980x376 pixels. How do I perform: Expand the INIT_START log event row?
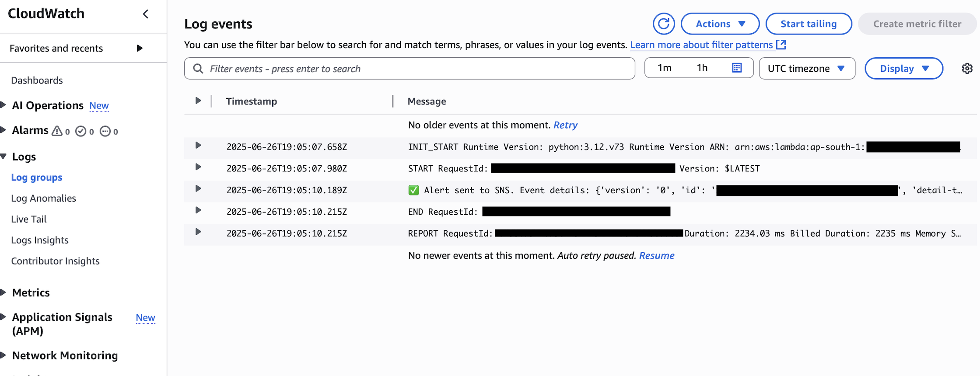pyautogui.click(x=198, y=146)
